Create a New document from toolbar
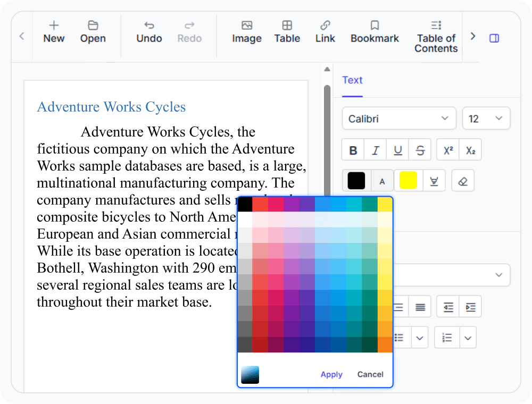532x404 pixels. [54, 32]
